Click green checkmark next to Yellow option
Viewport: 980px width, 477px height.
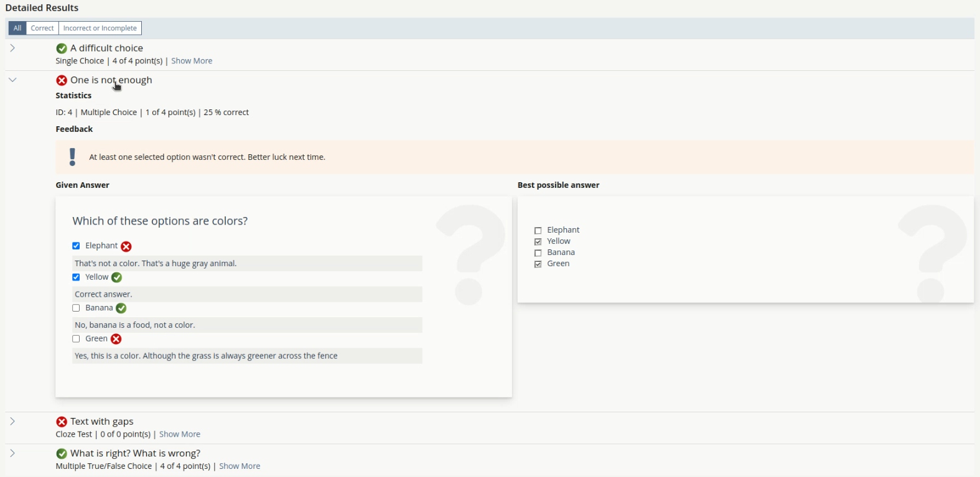click(117, 277)
